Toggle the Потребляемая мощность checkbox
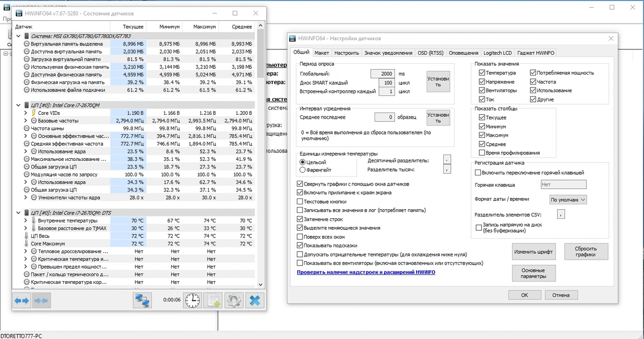This screenshot has width=644, height=339. pyautogui.click(x=533, y=73)
